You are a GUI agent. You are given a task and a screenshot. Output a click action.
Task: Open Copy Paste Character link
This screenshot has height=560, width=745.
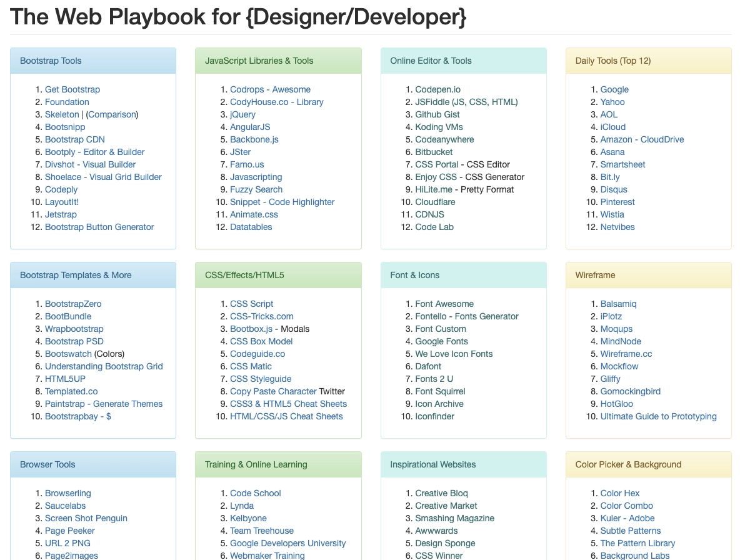tap(273, 391)
